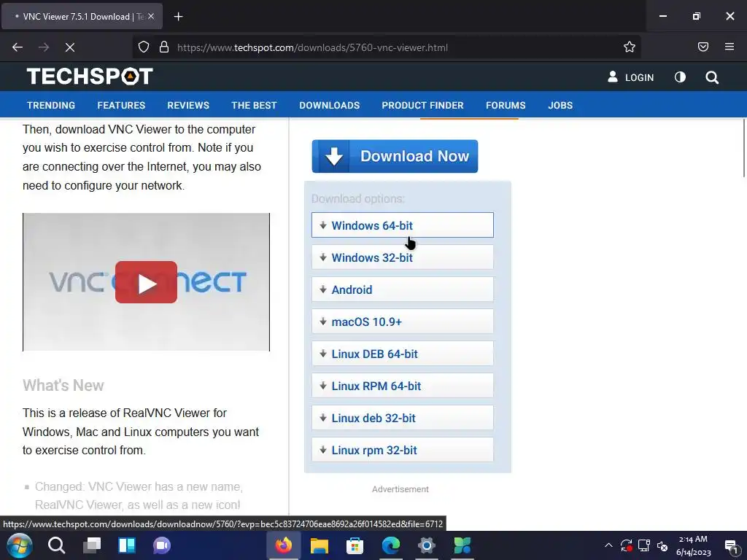This screenshot has height=560, width=747.
Task: Open the REVIEWS menu
Action: tap(188, 105)
